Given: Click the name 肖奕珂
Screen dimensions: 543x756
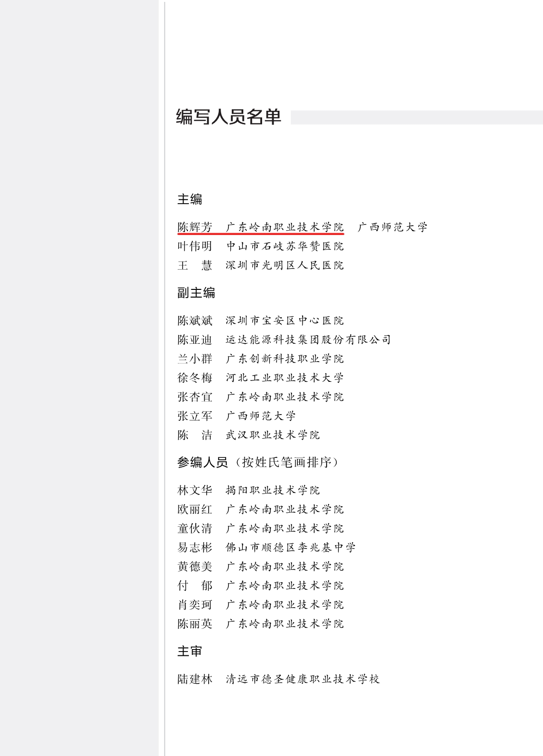Looking at the screenshot, I should point(195,605).
